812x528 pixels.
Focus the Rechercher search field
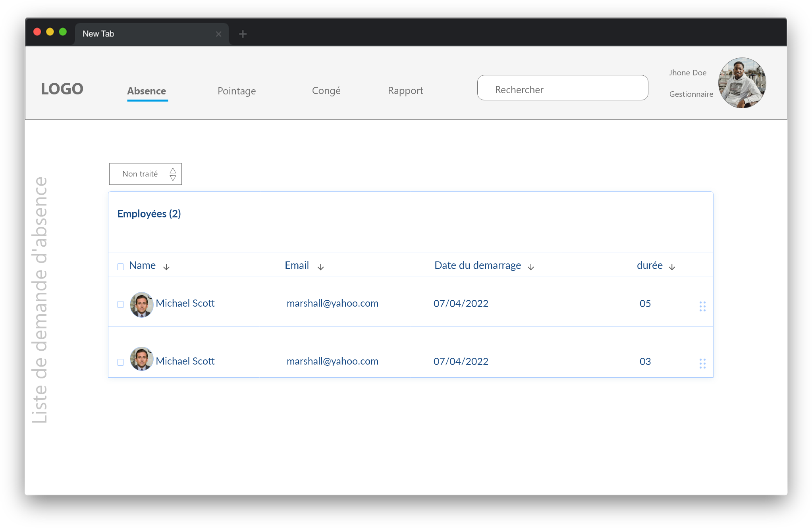tap(562, 88)
